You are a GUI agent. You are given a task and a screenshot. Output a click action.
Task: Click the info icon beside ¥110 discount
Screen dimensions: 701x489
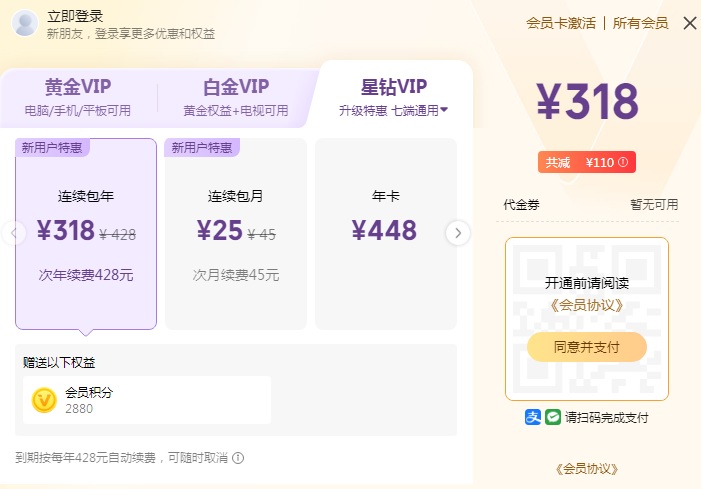(623, 162)
